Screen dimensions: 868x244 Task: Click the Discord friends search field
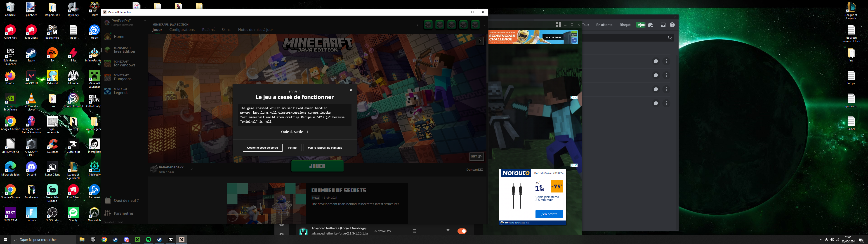628,38
